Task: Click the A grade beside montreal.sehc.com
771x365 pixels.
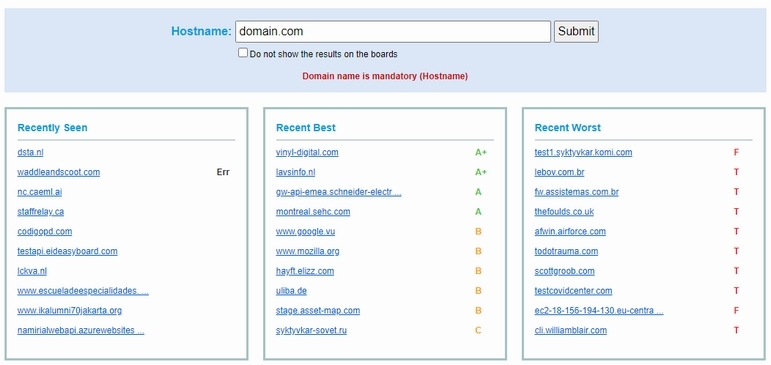Action: [478, 212]
